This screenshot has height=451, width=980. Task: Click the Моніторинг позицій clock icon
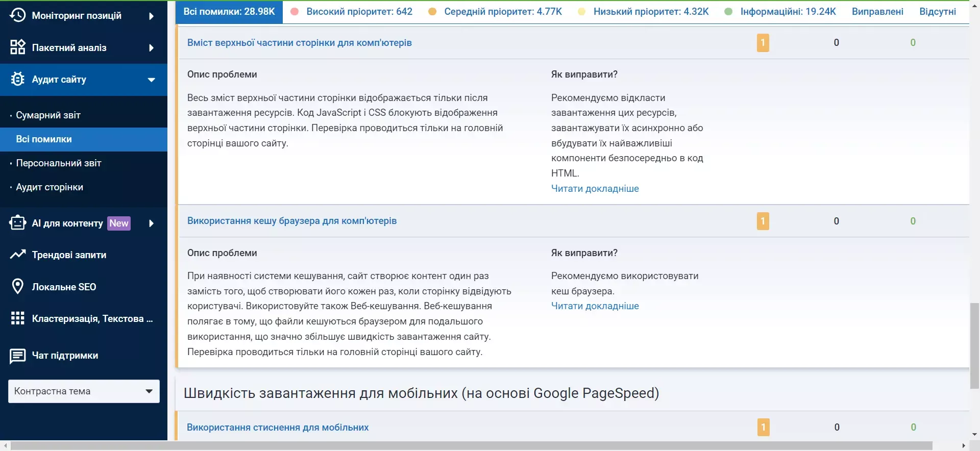click(17, 15)
